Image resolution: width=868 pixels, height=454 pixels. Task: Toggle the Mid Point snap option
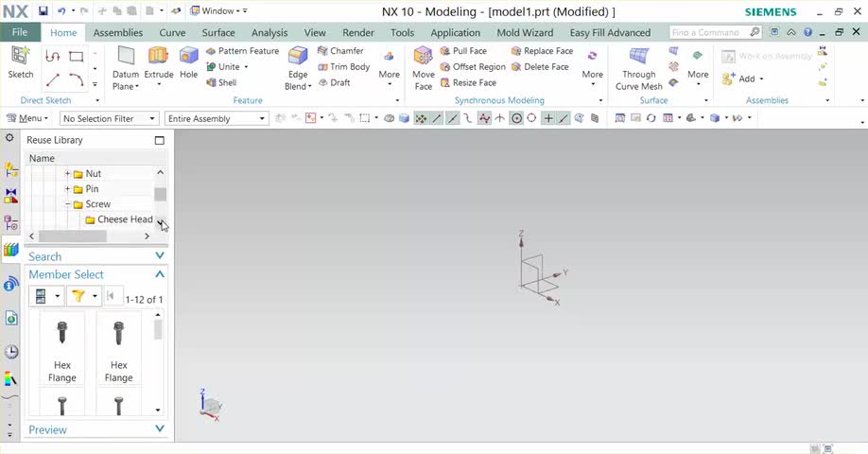point(452,118)
